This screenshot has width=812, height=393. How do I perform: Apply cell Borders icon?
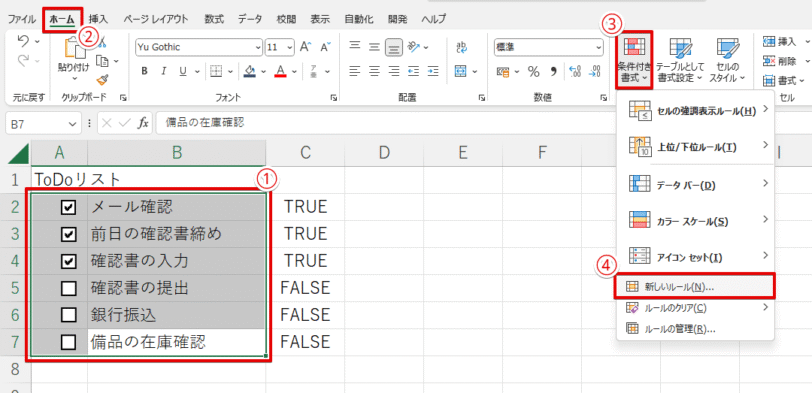coord(215,71)
